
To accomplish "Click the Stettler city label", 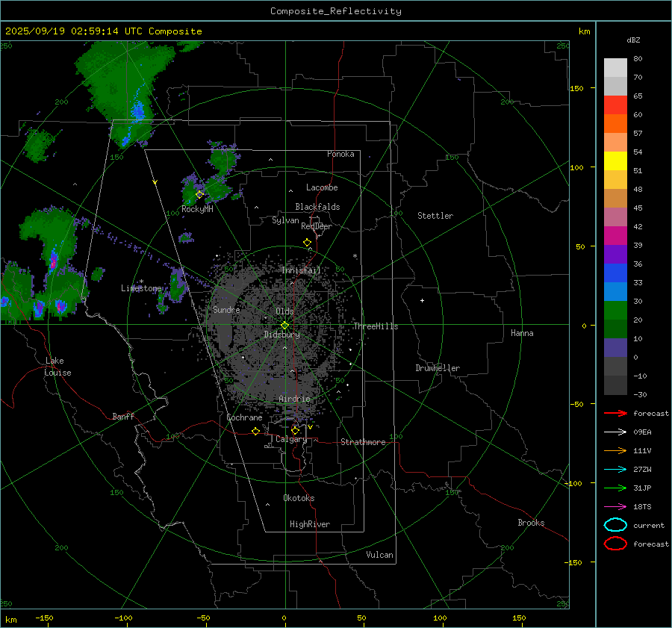I will pyautogui.click(x=435, y=216).
